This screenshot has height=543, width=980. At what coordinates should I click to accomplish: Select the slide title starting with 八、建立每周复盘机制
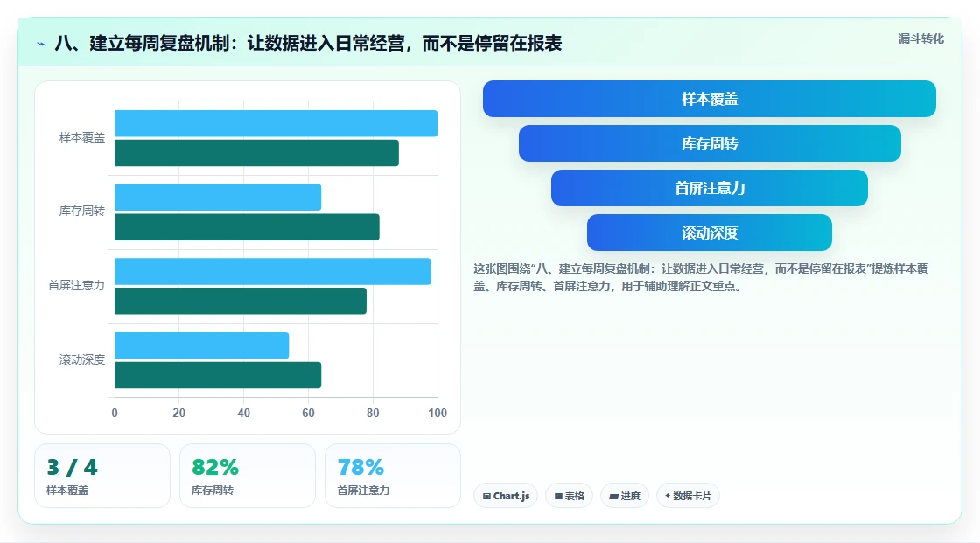point(308,43)
